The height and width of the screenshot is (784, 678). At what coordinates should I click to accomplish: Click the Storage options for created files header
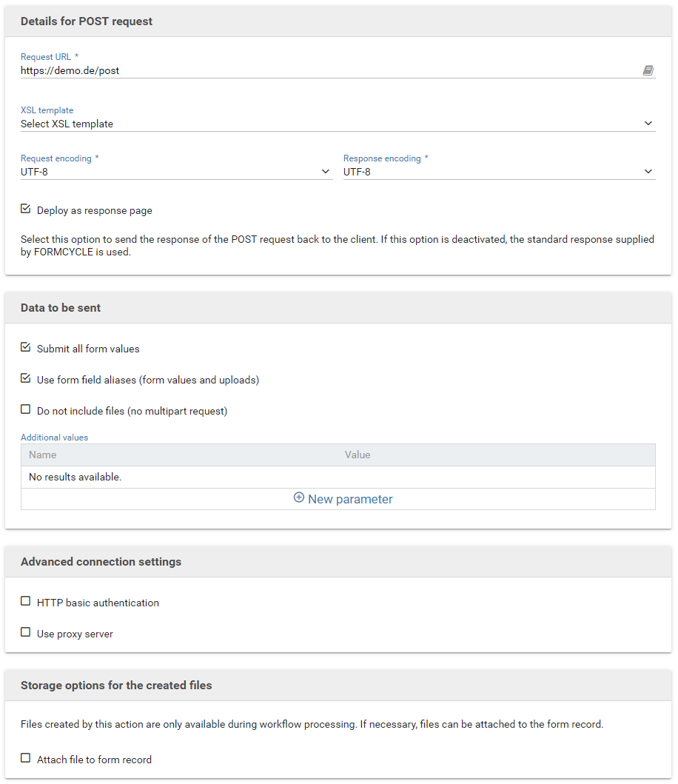pyautogui.click(x=116, y=686)
